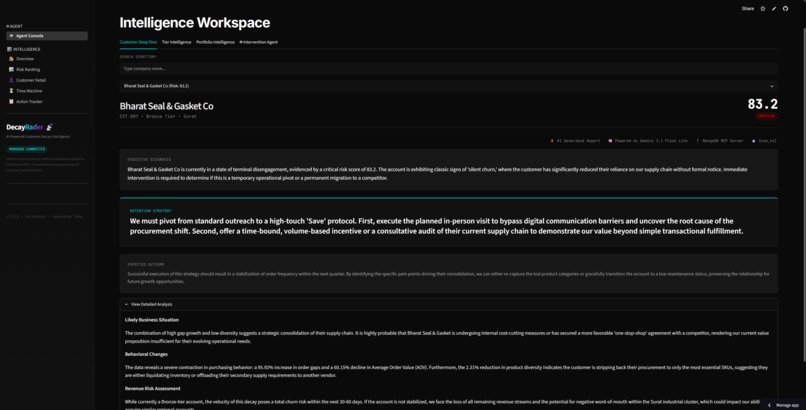This screenshot has height=410, width=806.
Task: Click the Customer Detail person icon
Action: point(11,80)
